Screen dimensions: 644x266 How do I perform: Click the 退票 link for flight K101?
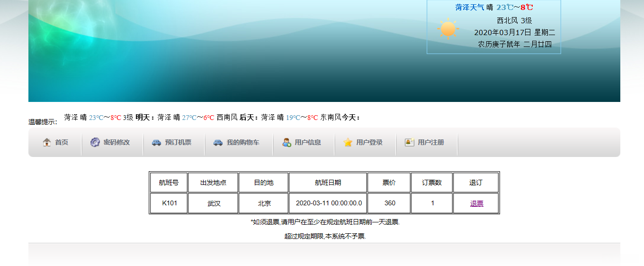point(477,203)
